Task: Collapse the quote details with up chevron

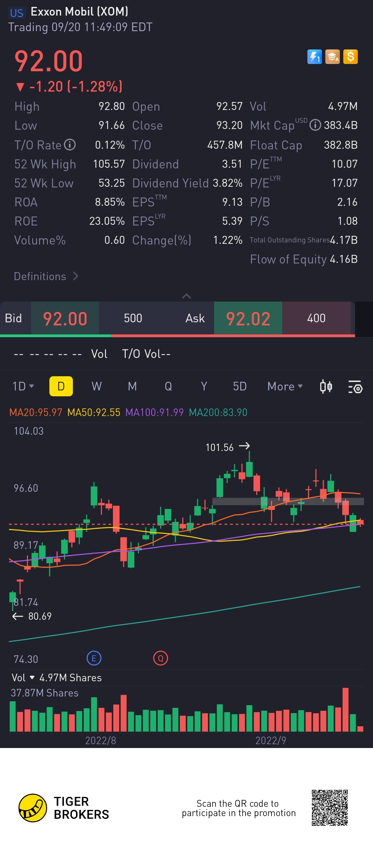Action: coord(186,296)
